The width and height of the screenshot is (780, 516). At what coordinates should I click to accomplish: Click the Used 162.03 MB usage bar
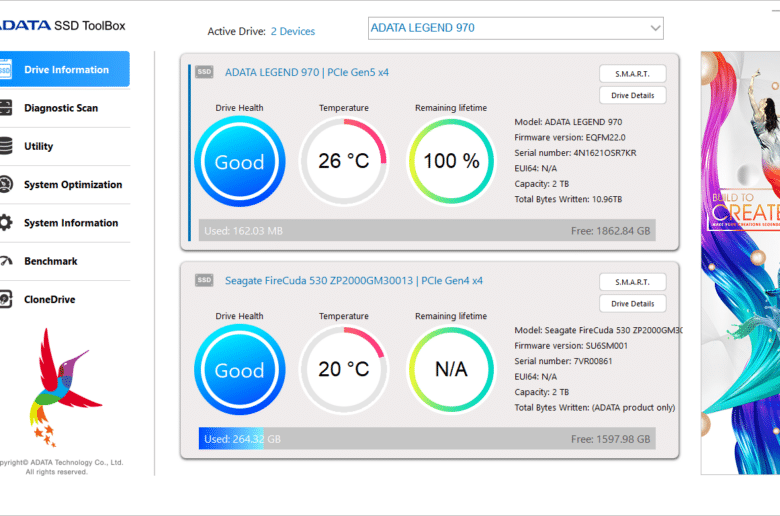[x=427, y=230]
